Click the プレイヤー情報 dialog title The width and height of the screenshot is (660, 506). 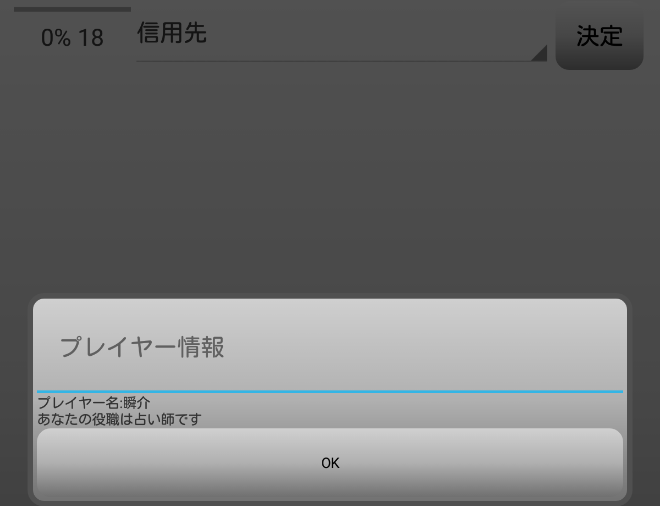142,347
